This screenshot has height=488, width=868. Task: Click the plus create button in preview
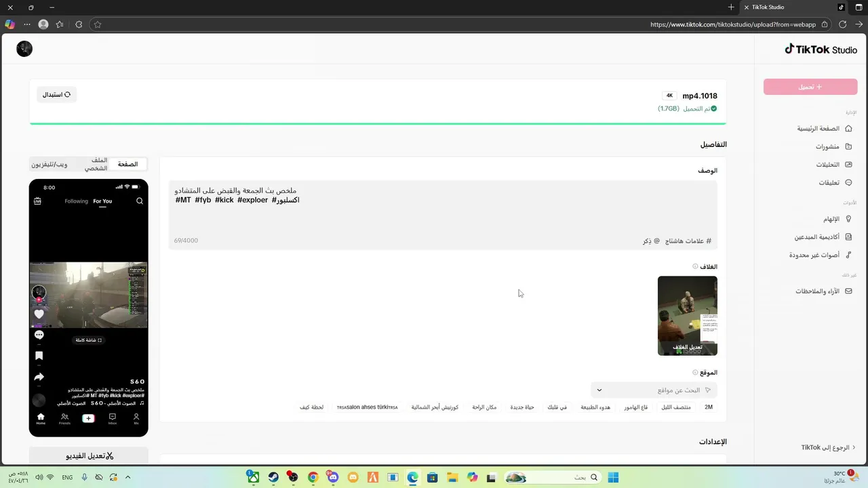(x=88, y=418)
